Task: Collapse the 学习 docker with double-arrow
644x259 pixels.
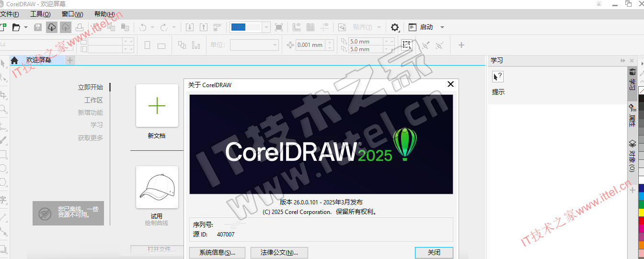Action: [623, 60]
